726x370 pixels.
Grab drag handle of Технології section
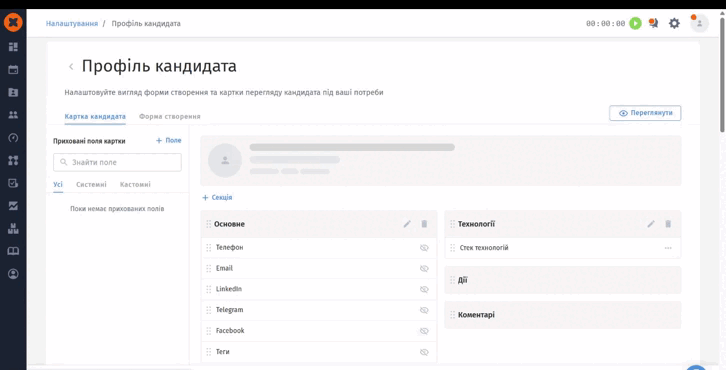[453, 224]
